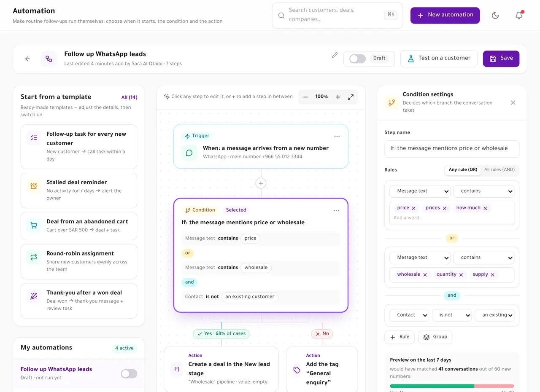Screen dimensions: 540x392
Task: Remove the 'prices' keyword chip
Action: [445, 208]
